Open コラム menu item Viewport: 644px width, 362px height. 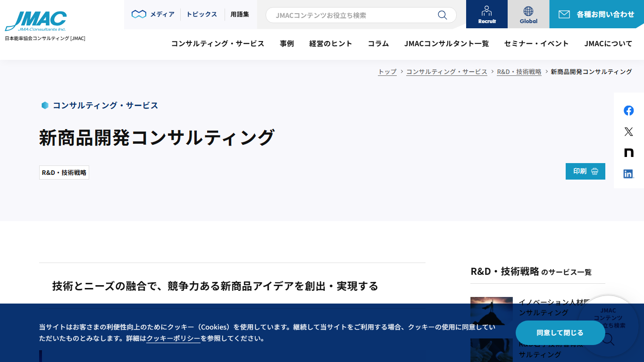point(378,43)
